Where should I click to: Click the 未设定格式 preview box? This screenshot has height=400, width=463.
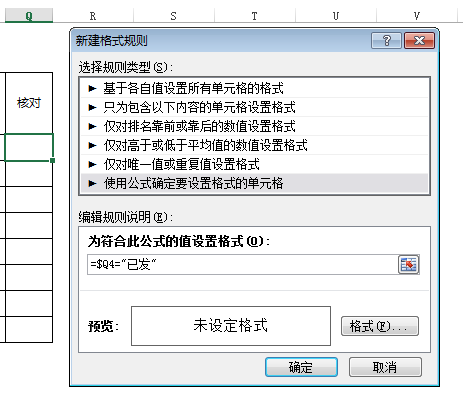(x=231, y=326)
